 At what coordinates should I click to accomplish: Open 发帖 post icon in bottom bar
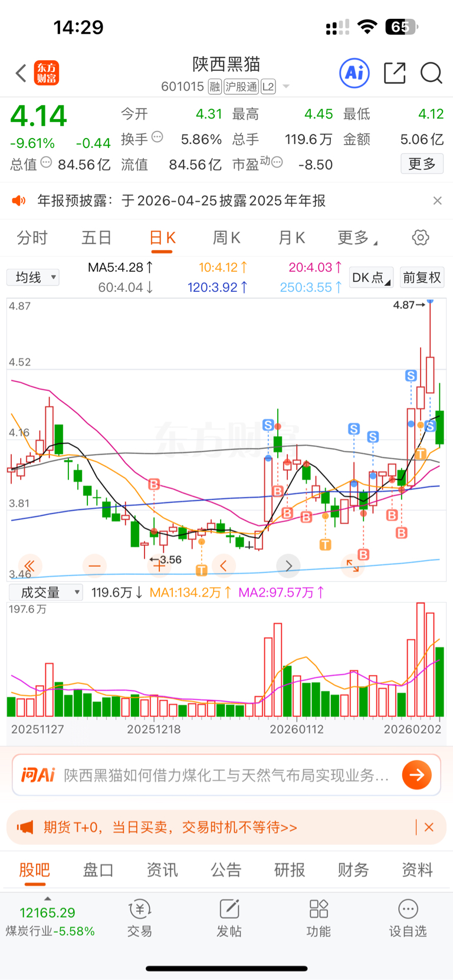pyautogui.click(x=229, y=919)
